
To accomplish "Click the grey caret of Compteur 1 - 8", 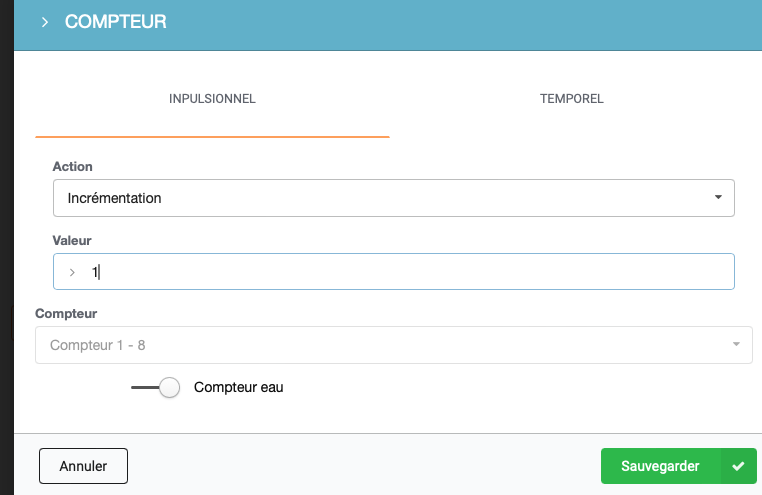I will (x=736, y=344).
